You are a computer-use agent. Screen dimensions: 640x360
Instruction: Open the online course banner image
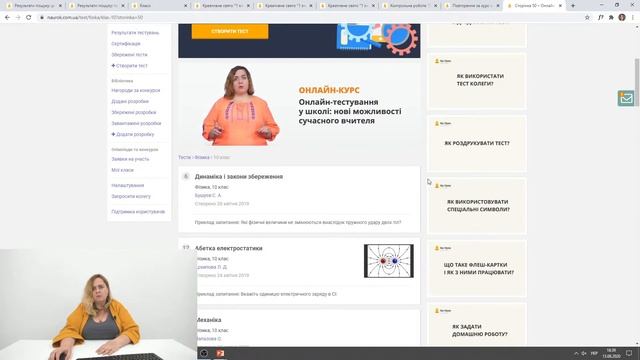tap(299, 106)
